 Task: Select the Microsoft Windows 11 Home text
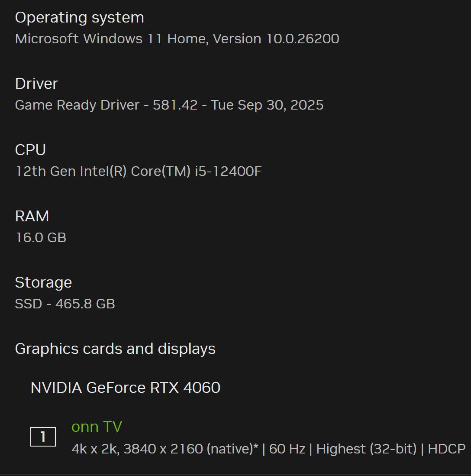point(111,39)
